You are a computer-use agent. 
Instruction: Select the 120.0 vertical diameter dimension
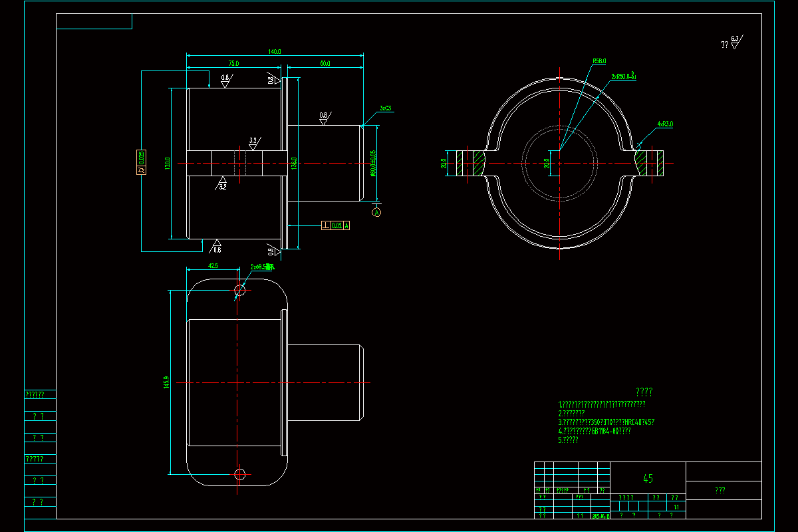coord(168,163)
